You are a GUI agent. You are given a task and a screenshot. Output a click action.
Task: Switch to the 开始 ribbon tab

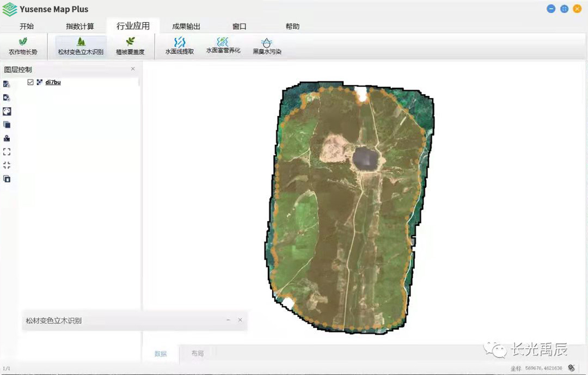pos(27,26)
